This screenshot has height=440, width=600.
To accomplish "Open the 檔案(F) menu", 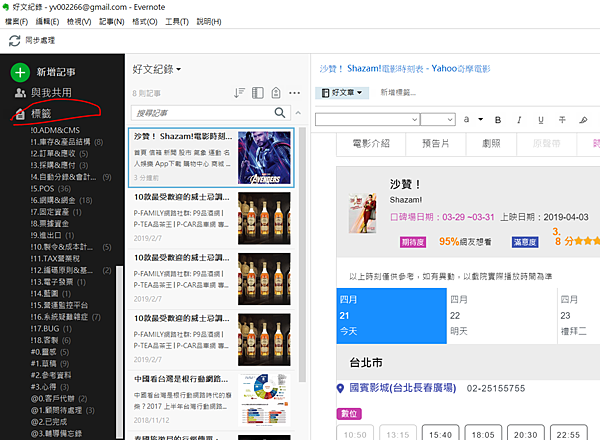I will (16, 22).
